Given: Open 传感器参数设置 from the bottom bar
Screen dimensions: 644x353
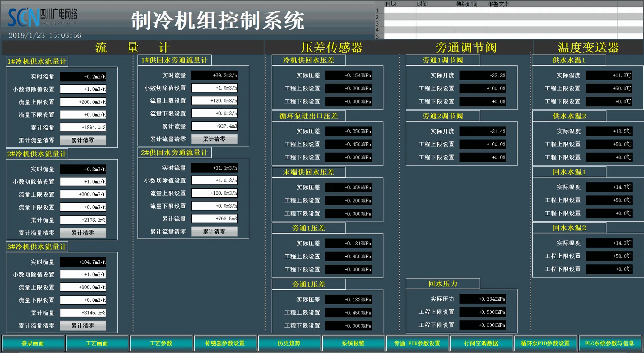Looking at the screenshot, I should coord(225,343).
